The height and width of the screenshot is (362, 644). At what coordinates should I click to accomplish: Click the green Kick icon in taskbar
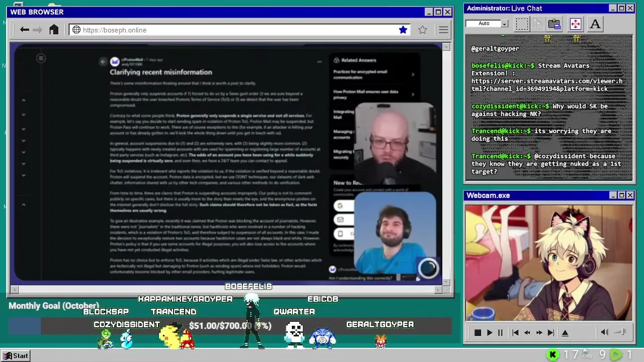point(552,355)
